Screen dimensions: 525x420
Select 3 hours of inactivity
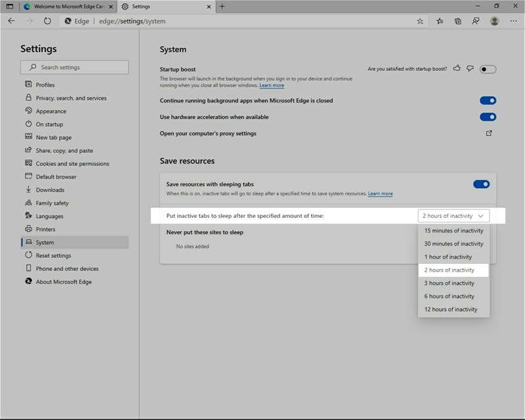453,283
